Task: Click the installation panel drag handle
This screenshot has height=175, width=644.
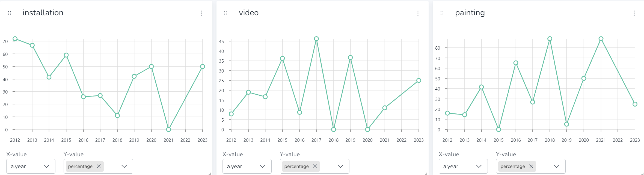Action: [x=10, y=13]
